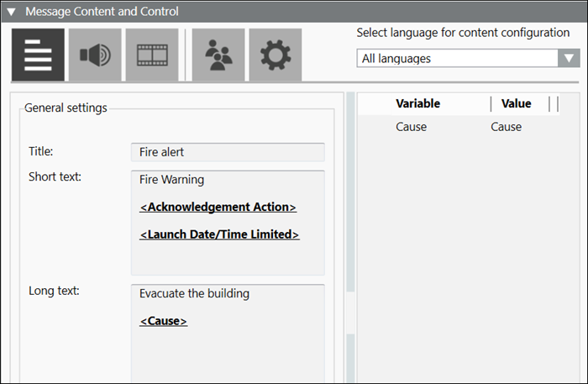The height and width of the screenshot is (384, 588).
Task: Click into the Title field 'Fire alert'
Action: click(x=227, y=152)
